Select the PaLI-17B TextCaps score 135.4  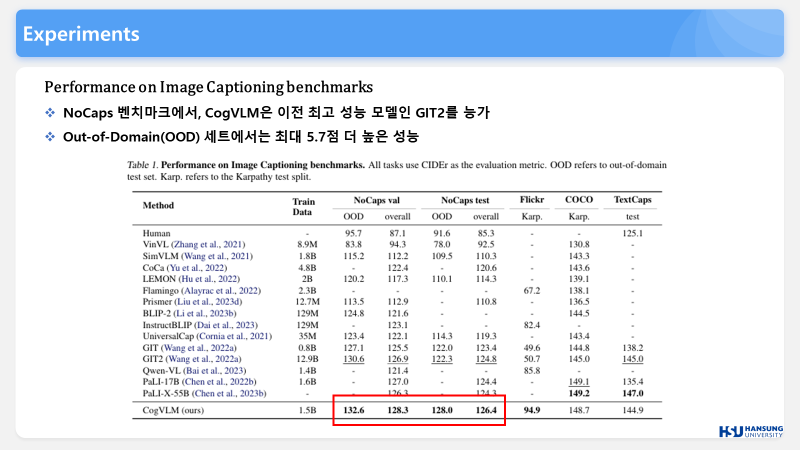(633, 382)
